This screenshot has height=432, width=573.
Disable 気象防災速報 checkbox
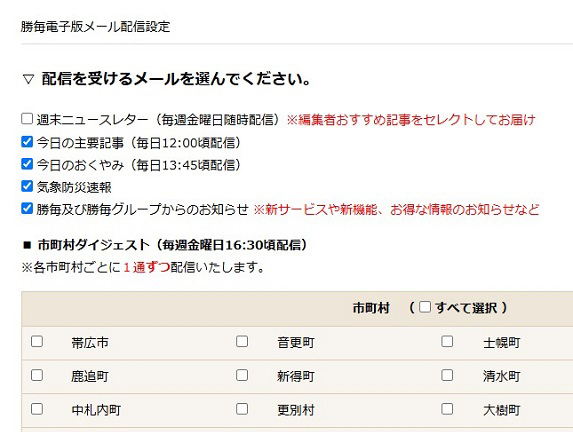[27, 186]
